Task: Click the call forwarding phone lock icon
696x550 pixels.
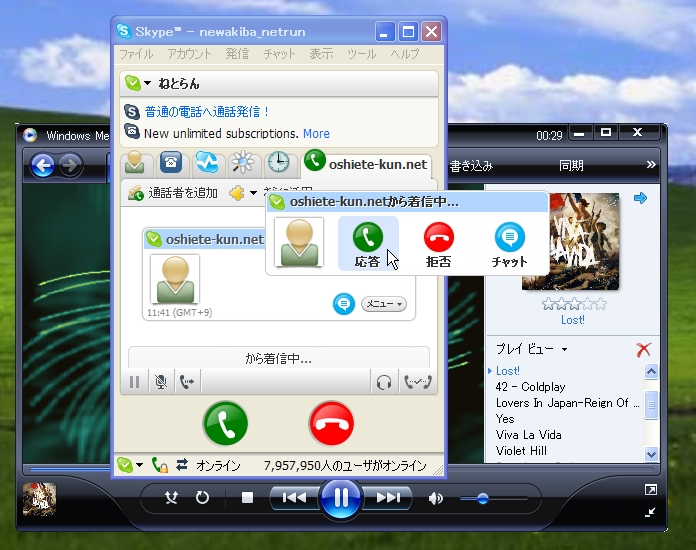Action: point(159,465)
